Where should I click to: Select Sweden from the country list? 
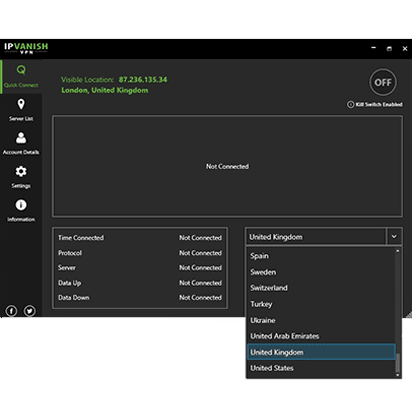321,272
